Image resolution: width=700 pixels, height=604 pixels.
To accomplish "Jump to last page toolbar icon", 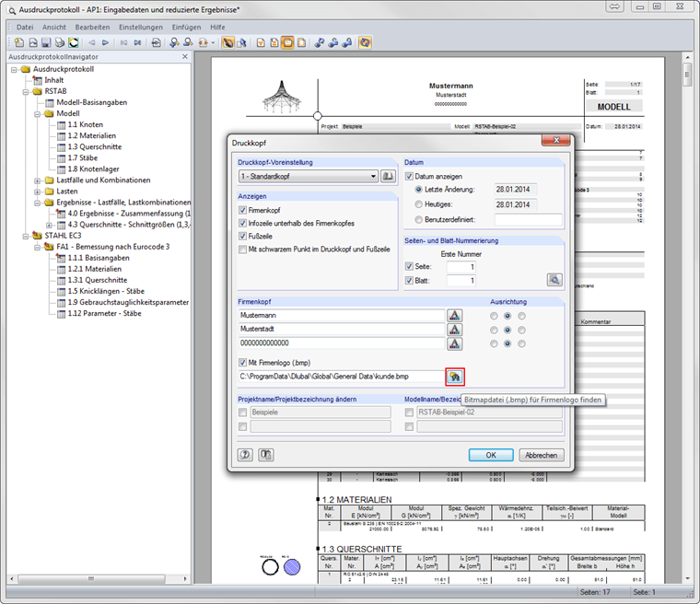I will tap(137, 43).
